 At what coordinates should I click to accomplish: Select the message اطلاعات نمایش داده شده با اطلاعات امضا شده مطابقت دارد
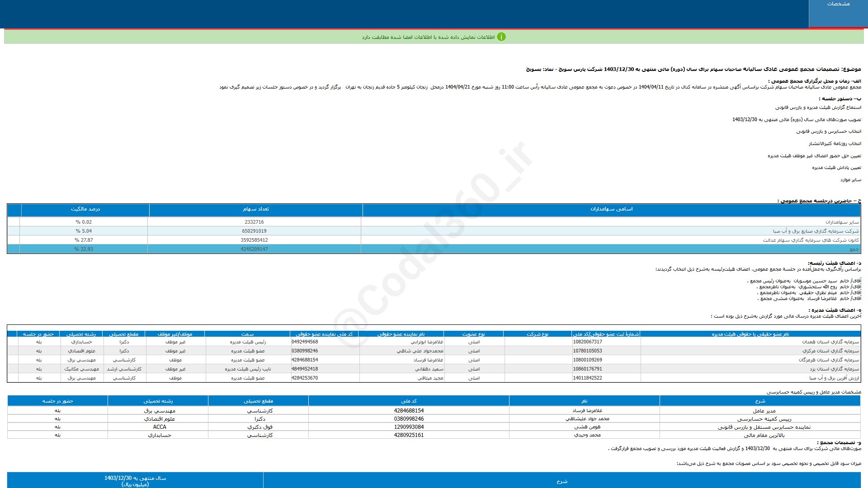tap(428, 37)
